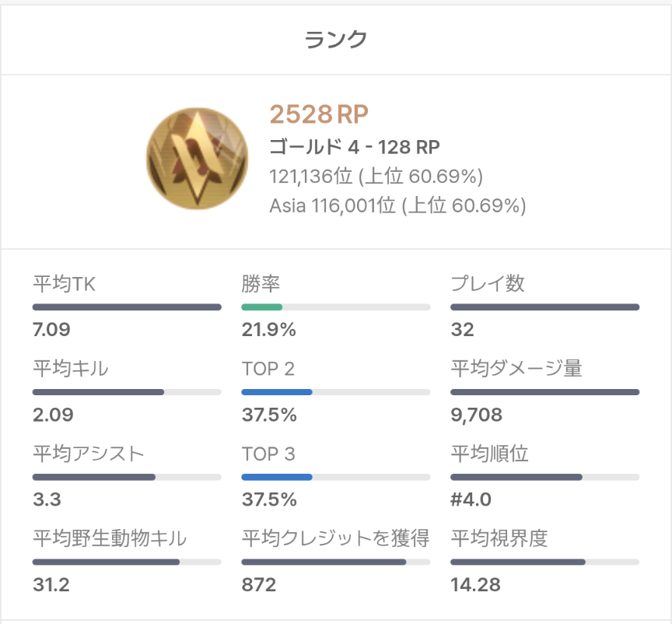Click the 平均ダメージ量 progress bar

(x=544, y=392)
